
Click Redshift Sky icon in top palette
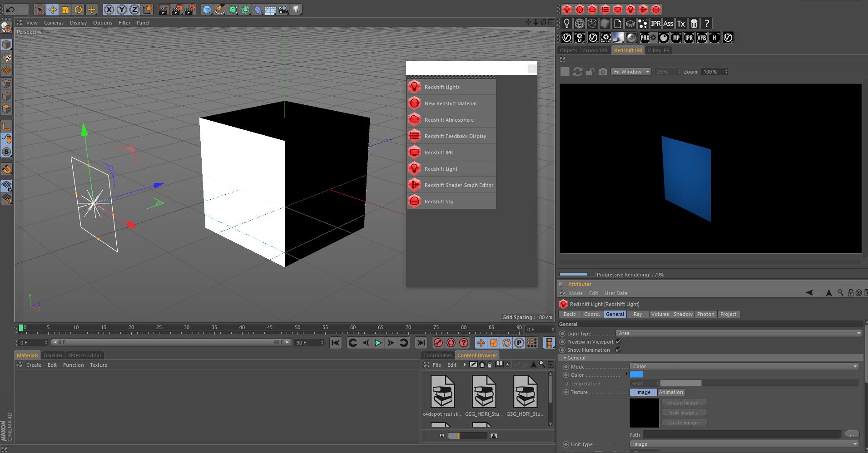coord(656,10)
